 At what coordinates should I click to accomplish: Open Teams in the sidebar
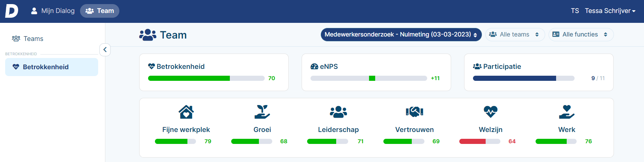(28, 39)
